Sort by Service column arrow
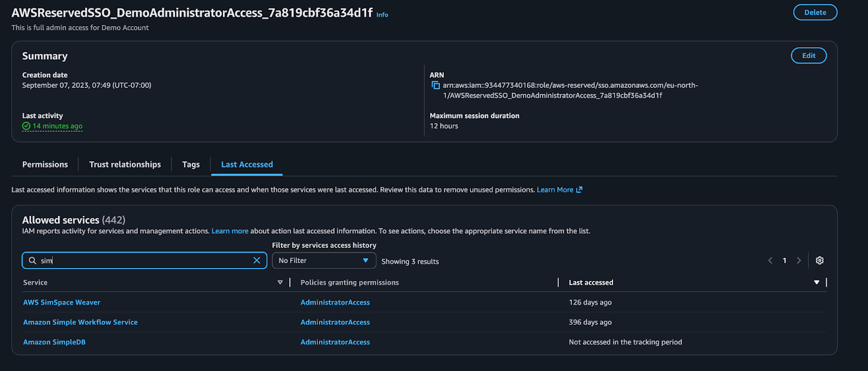Image resolution: width=868 pixels, height=371 pixels. click(280, 283)
